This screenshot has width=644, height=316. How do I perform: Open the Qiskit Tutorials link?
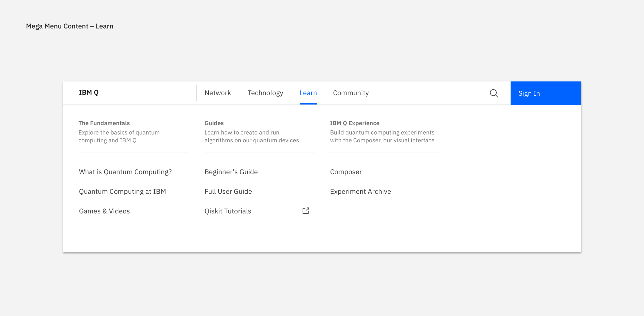227,211
